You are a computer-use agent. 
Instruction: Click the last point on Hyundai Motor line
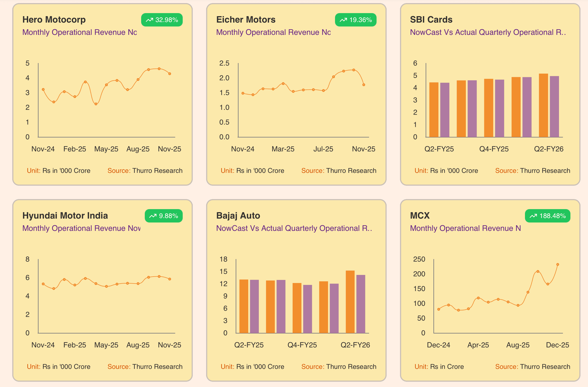coord(170,279)
